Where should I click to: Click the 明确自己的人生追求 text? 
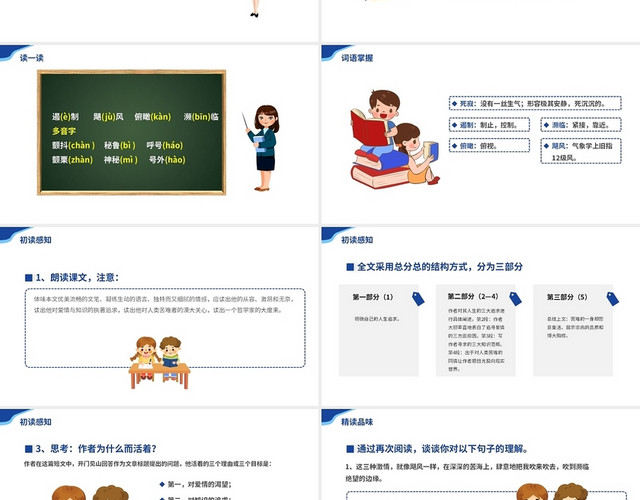tap(377, 319)
